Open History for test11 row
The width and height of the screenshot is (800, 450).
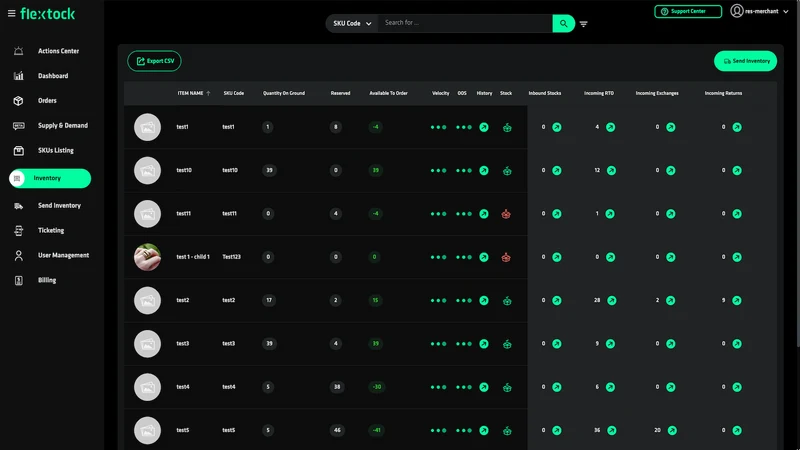coord(484,214)
